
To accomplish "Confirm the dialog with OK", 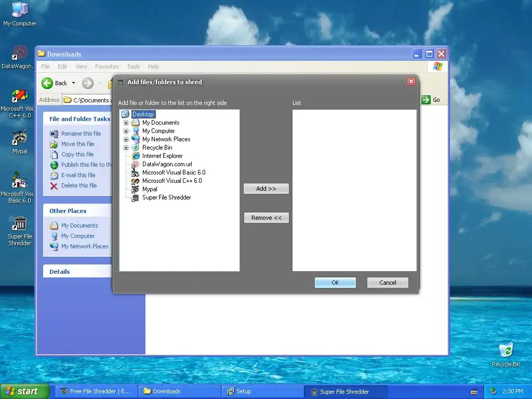I will [x=335, y=283].
